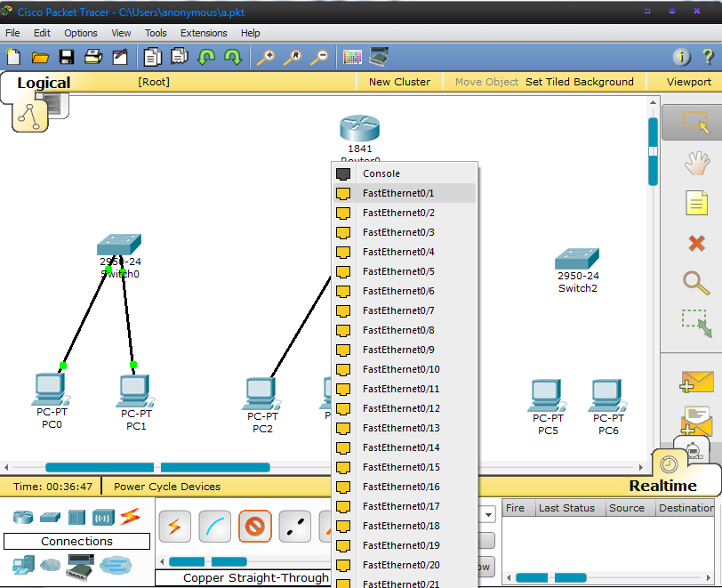Select Wireless Devices category icon
The image size is (722, 588).
coord(103,518)
